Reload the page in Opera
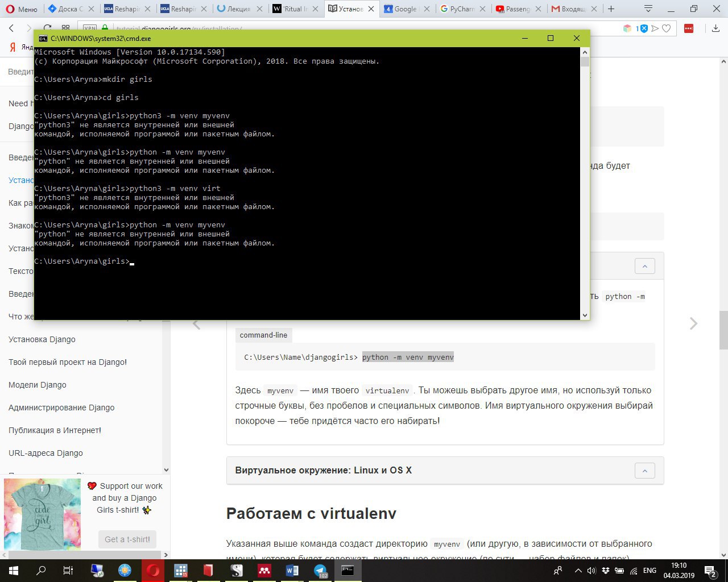This screenshot has height=582, width=728. click(48, 28)
